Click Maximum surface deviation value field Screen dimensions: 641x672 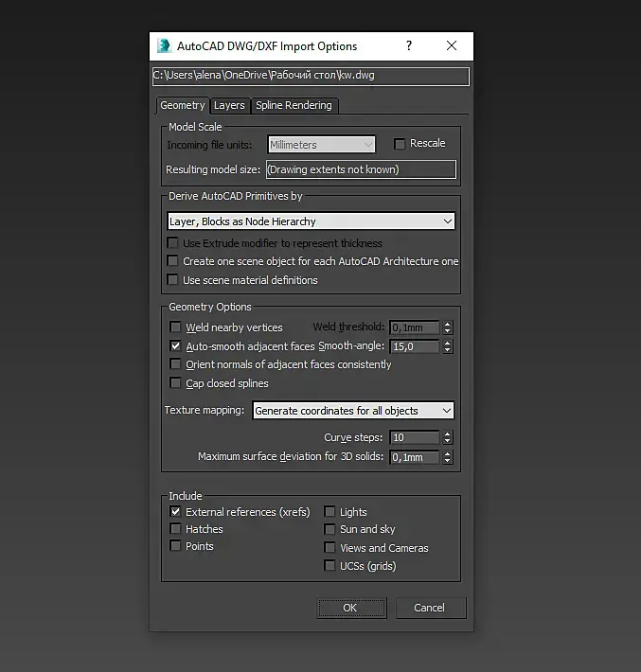coord(414,457)
